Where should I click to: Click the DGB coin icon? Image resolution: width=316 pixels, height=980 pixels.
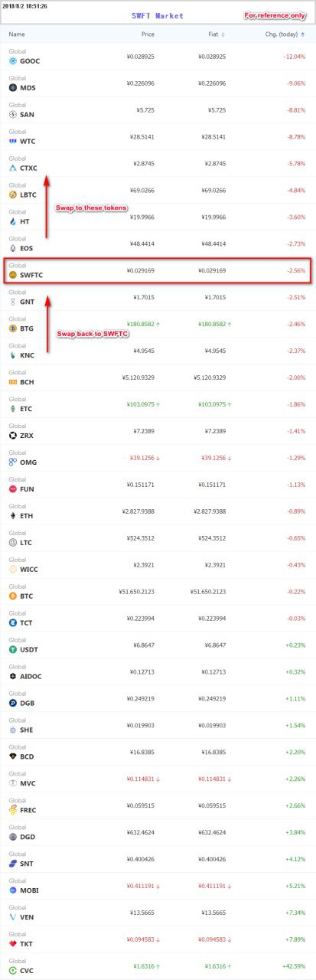point(13,703)
